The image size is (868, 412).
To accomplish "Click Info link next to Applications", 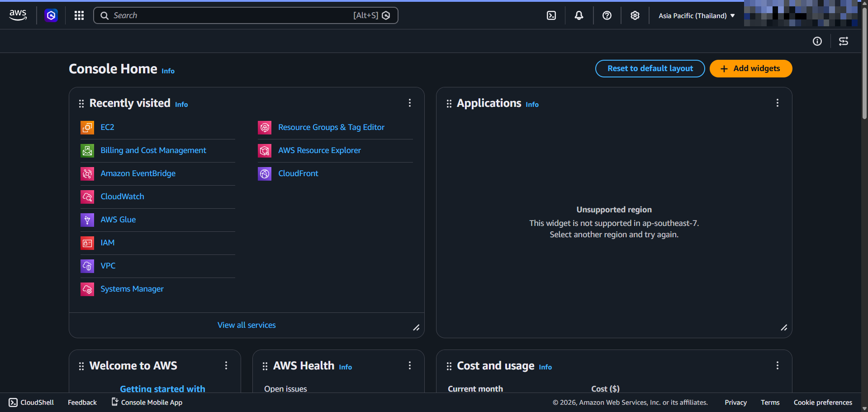I will pos(532,105).
